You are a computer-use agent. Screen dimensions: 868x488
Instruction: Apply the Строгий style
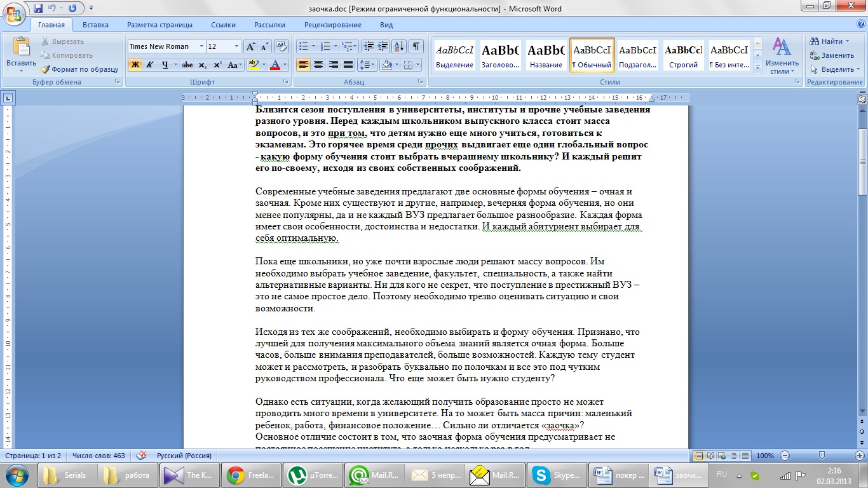coord(683,55)
